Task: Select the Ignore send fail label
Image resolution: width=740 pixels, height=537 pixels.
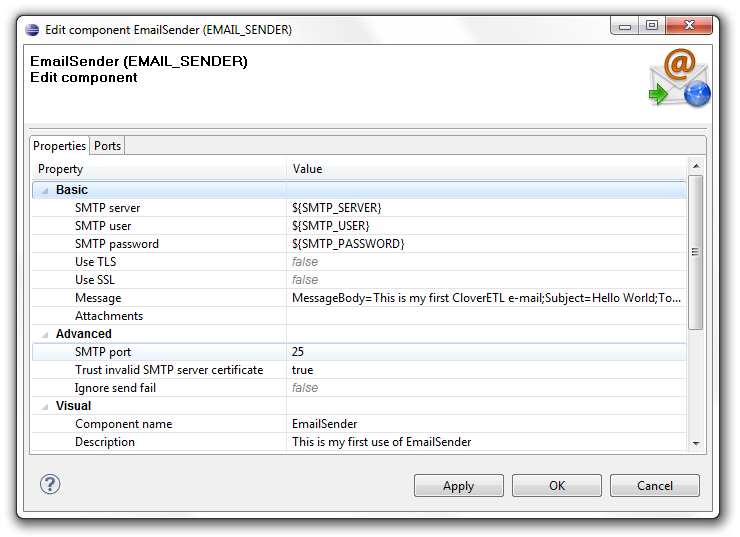Action: [115, 388]
